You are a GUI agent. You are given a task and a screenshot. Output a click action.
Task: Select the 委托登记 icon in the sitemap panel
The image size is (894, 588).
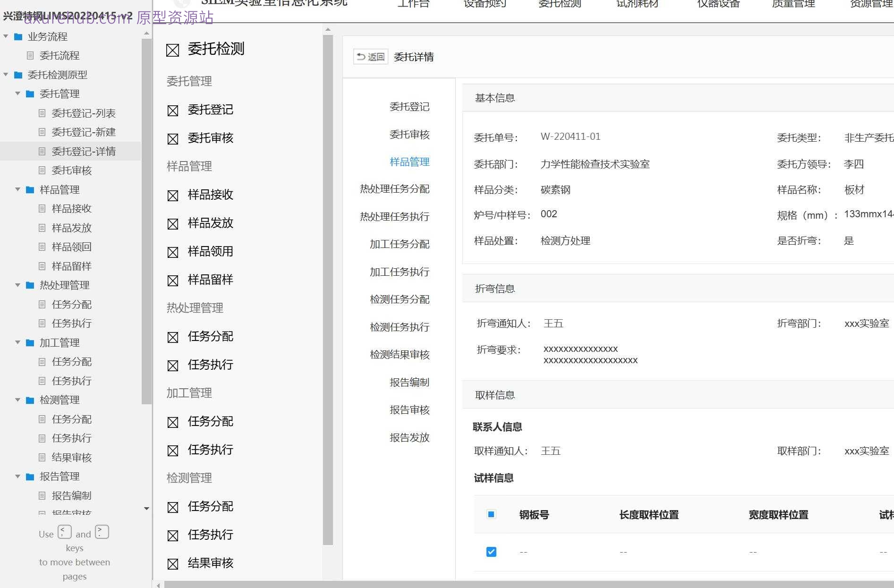[172, 110]
